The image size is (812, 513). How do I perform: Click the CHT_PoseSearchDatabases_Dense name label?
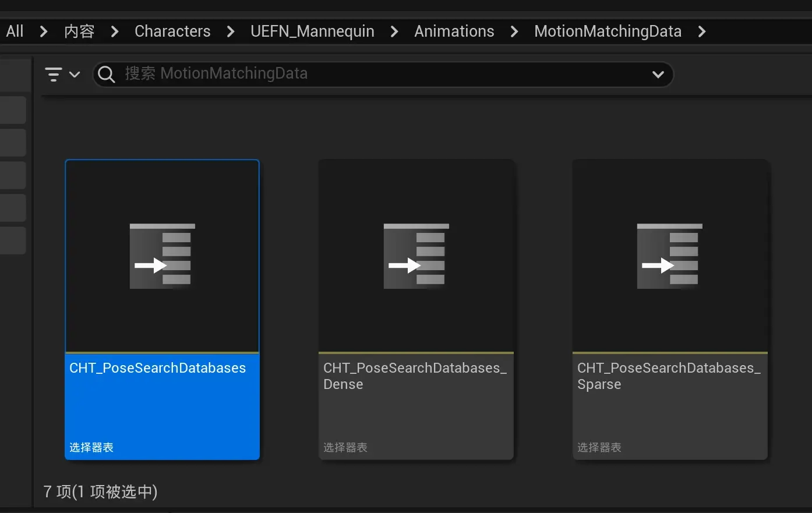coord(415,376)
